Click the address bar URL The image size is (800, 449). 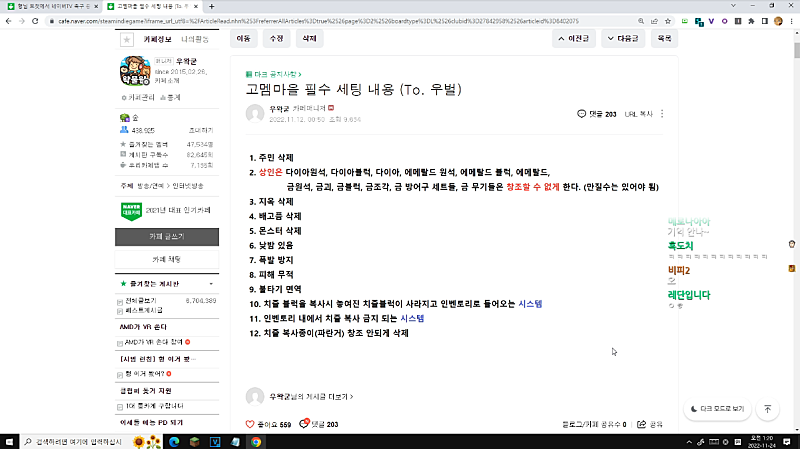tap(318, 21)
